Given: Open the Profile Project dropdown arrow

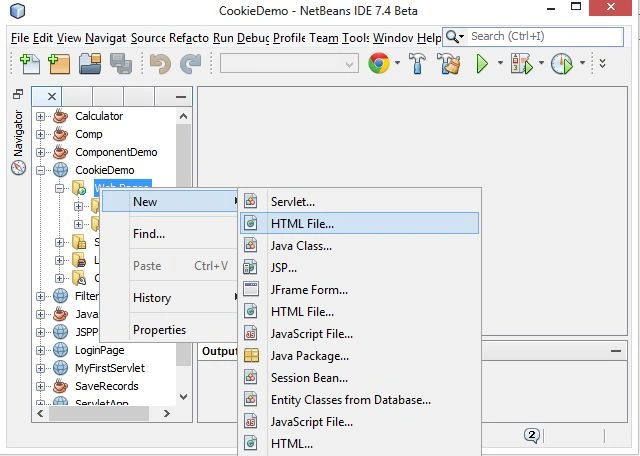Looking at the screenshot, I should tap(582, 63).
